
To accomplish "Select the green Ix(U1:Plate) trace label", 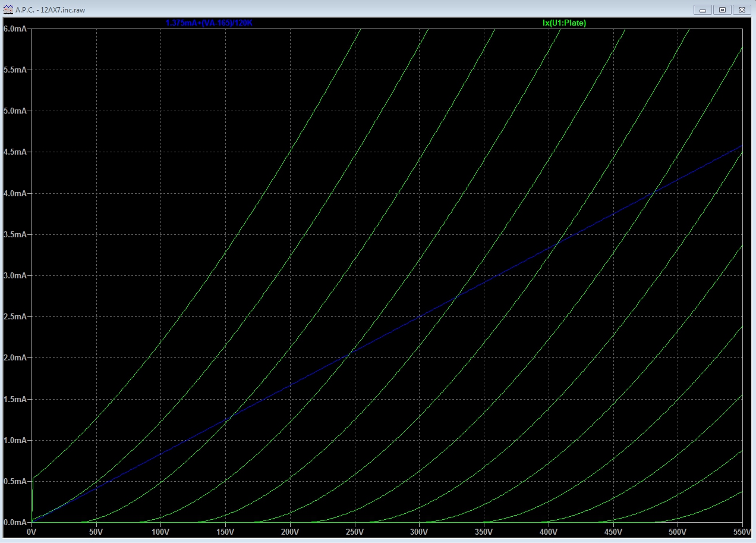I will point(560,23).
